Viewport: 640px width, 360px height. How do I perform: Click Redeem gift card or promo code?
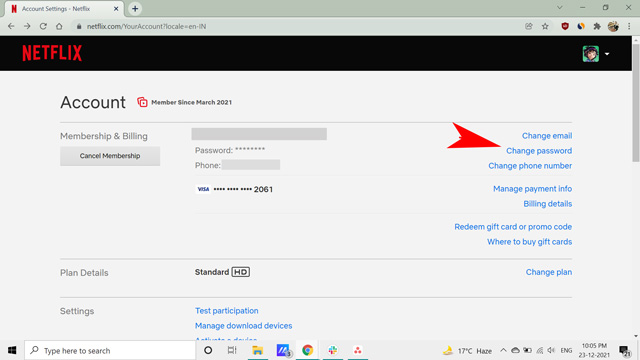coord(513,227)
